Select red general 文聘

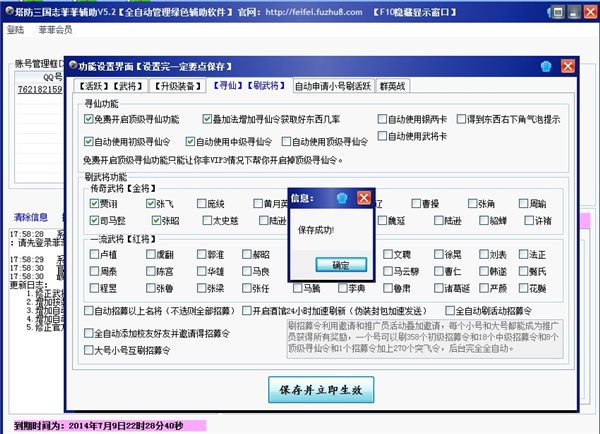click(x=388, y=254)
